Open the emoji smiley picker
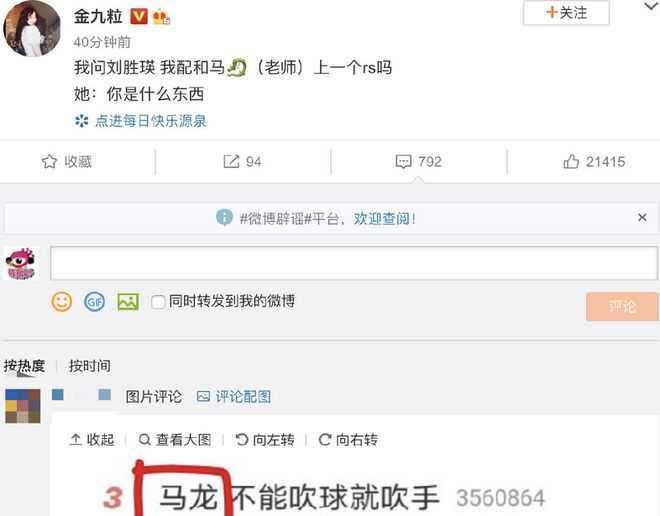Screen dimensions: 660x516 click(x=62, y=302)
